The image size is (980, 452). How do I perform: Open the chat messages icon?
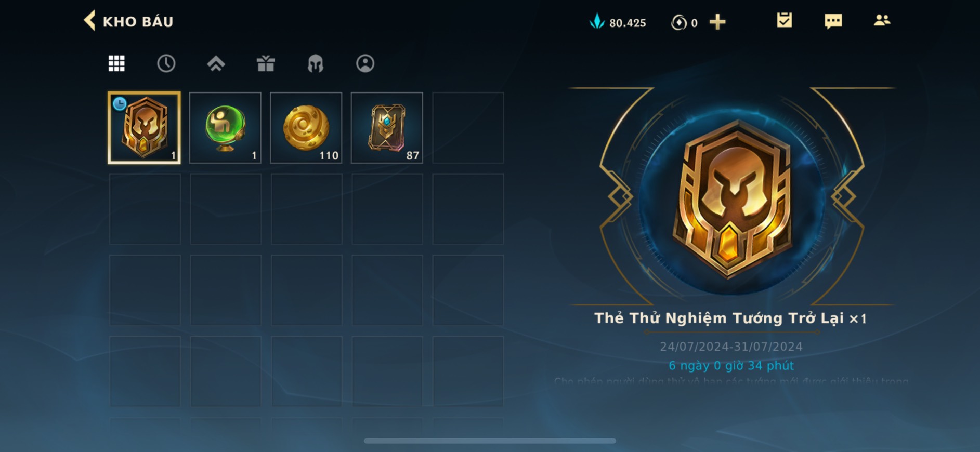[x=833, y=21]
